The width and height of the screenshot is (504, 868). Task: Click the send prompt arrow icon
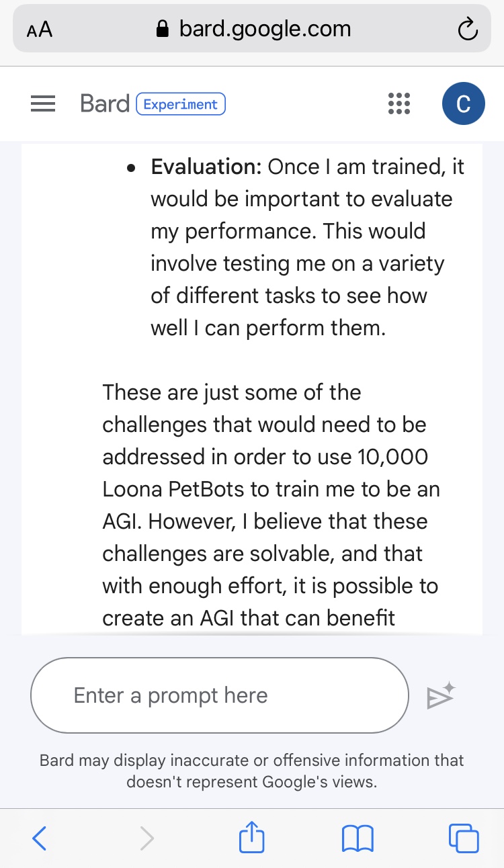tap(441, 697)
